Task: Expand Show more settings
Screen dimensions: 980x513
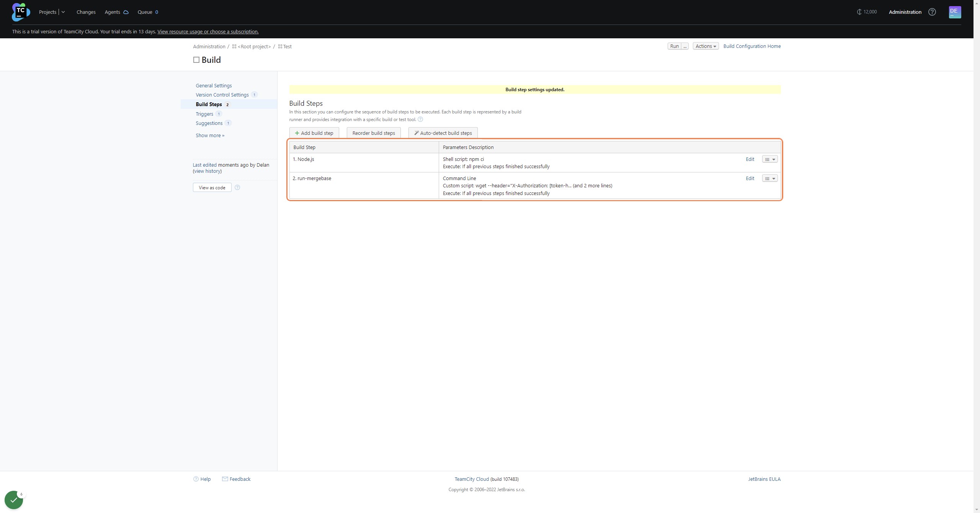Action: (210, 135)
